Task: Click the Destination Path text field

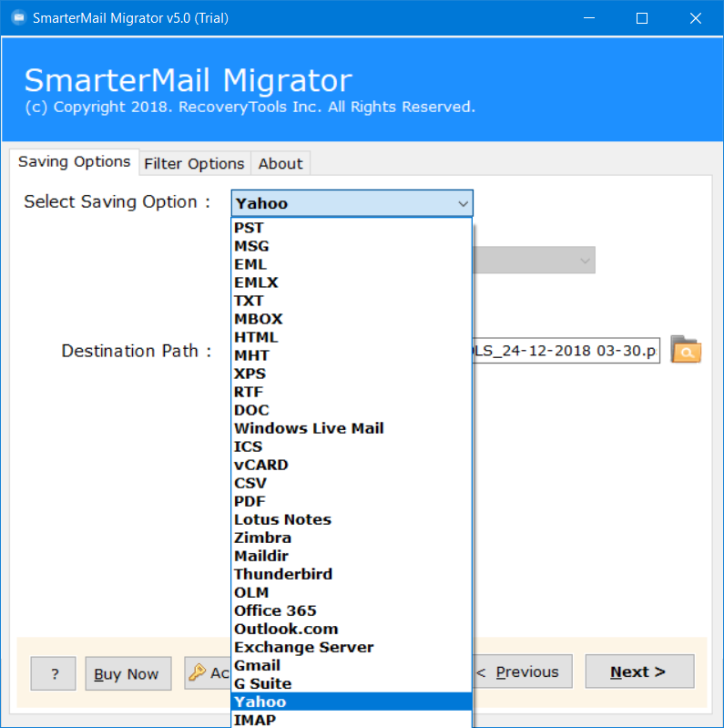Action: [566, 351]
